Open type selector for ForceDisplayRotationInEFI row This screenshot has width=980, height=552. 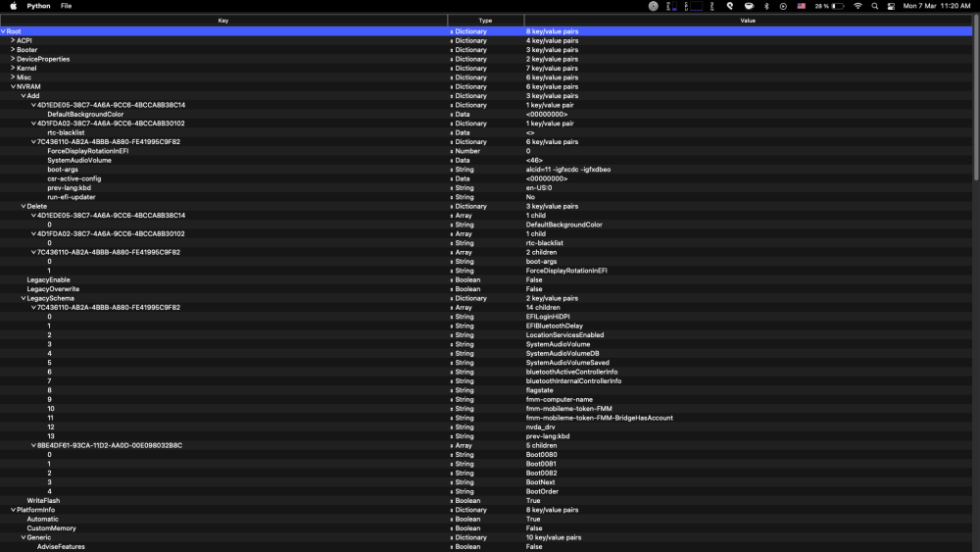pyautogui.click(x=452, y=151)
